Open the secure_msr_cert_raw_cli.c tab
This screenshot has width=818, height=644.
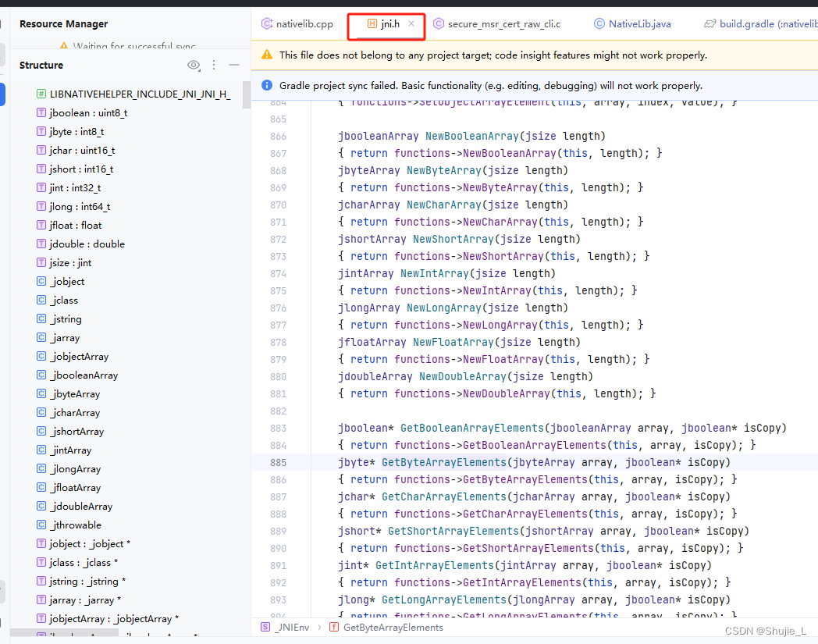point(497,24)
